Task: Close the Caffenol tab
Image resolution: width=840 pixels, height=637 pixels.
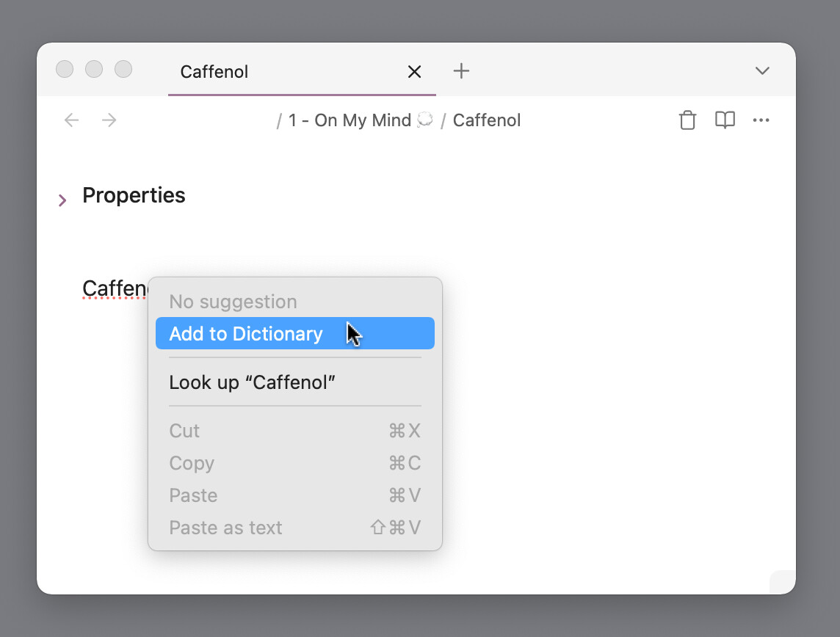Action: (414, 72)
